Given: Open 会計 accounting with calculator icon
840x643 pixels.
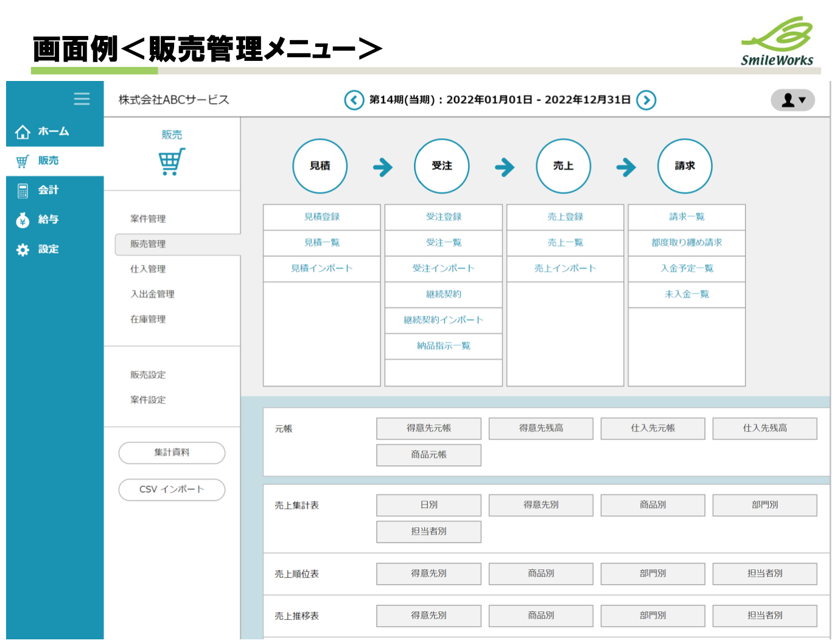Looking at the screenshot, I should click(23, 191).
